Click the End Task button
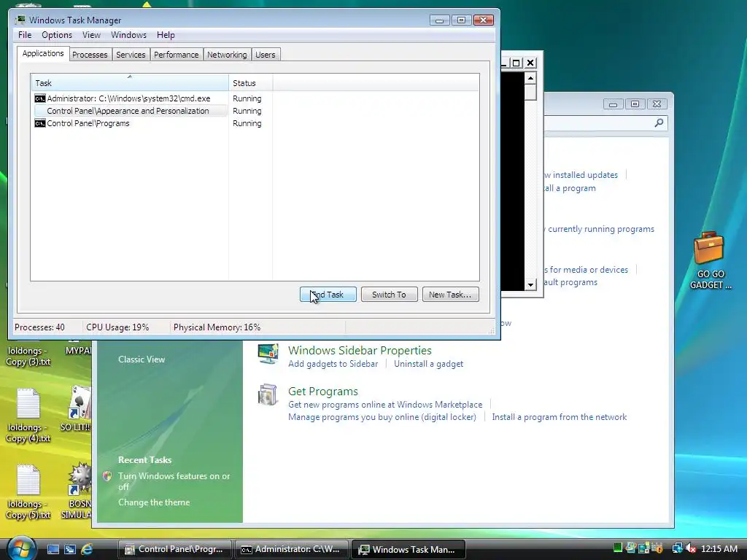This screenshot has height=560, width=747. (328, 295)
